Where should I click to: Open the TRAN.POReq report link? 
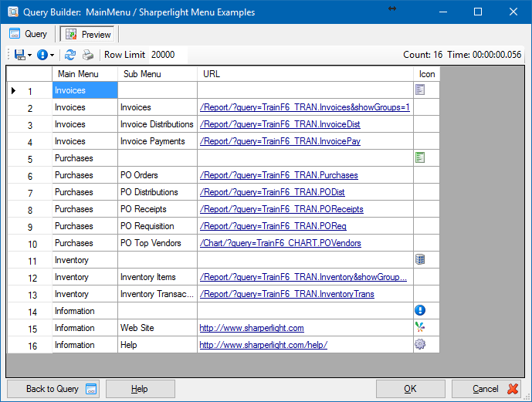click(x=273, y=226)
